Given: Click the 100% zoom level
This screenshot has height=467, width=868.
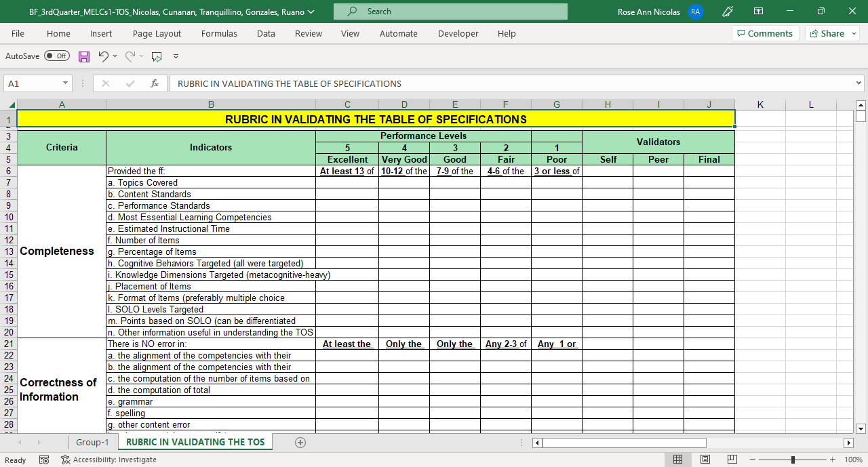Looking at the screenshot, I should [x=853, y=460].
